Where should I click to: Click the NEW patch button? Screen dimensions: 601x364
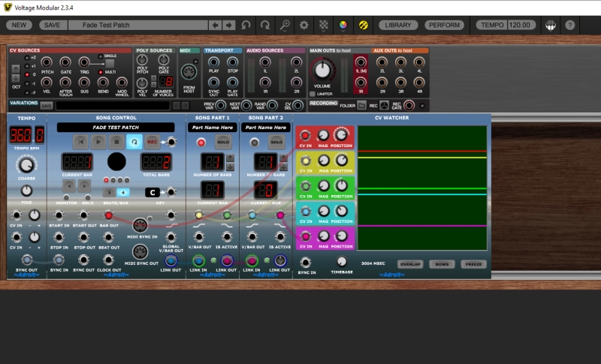tap(19, 26)
